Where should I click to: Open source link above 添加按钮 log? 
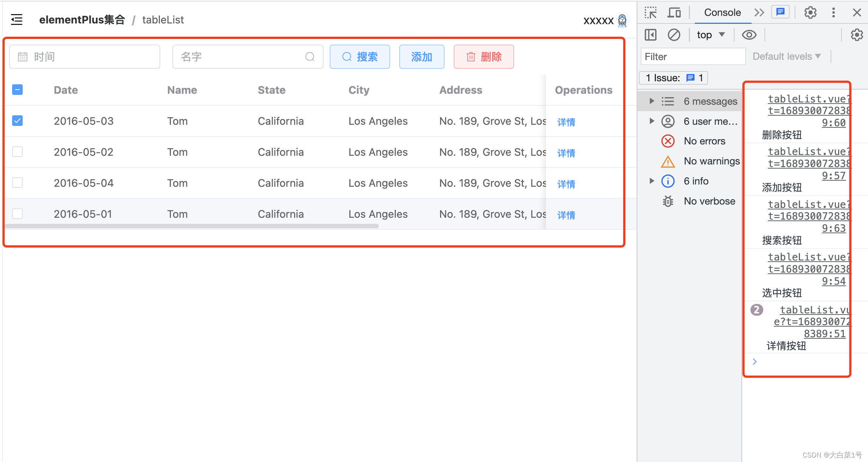coord(809,163)
